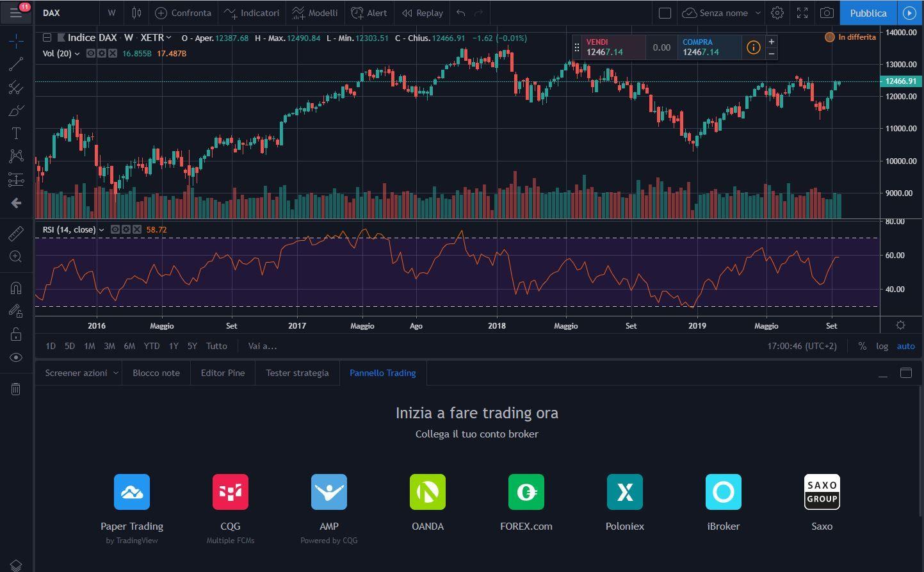The width and height of the screenshot is (924, 572).
Task: Click the trash icon to remove drawings
Action: (16, 389)
